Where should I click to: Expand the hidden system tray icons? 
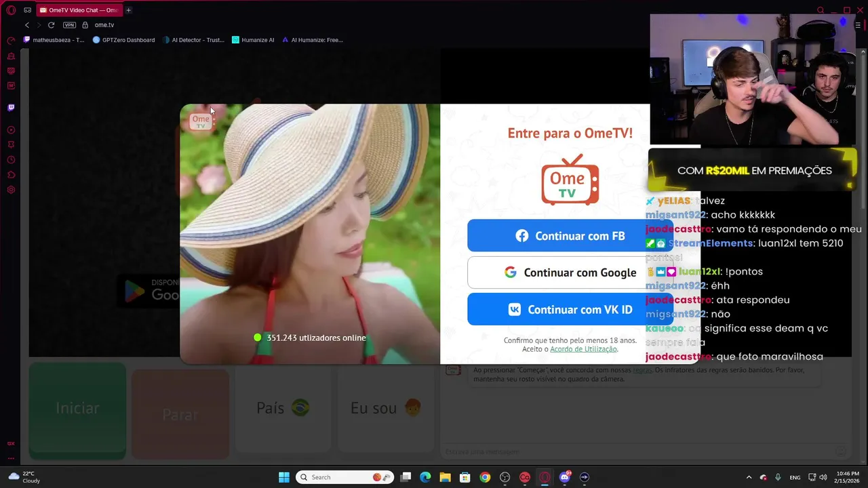[x=749, y=477]
